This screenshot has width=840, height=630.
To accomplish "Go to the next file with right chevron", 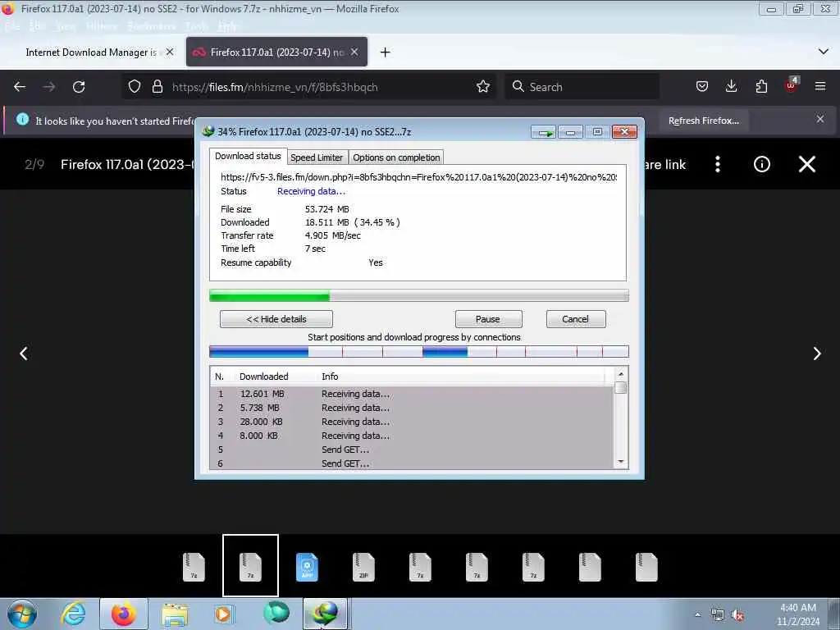I will click(x=816, y=354).
